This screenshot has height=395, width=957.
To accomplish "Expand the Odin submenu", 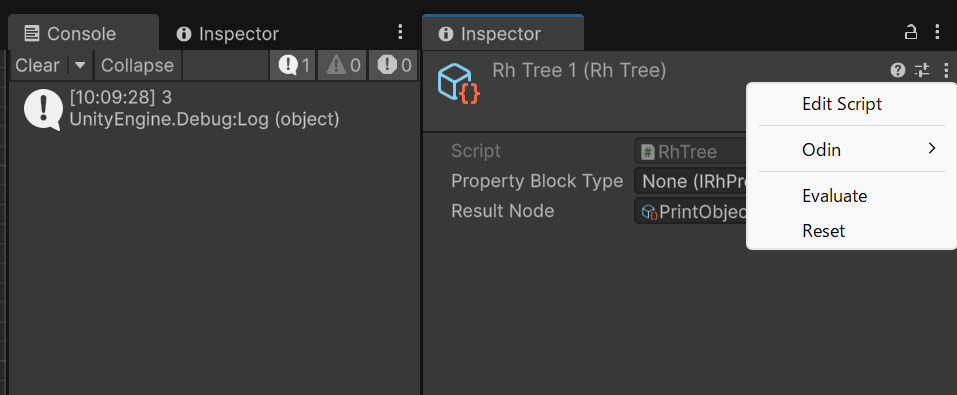I will pos(851,149).
